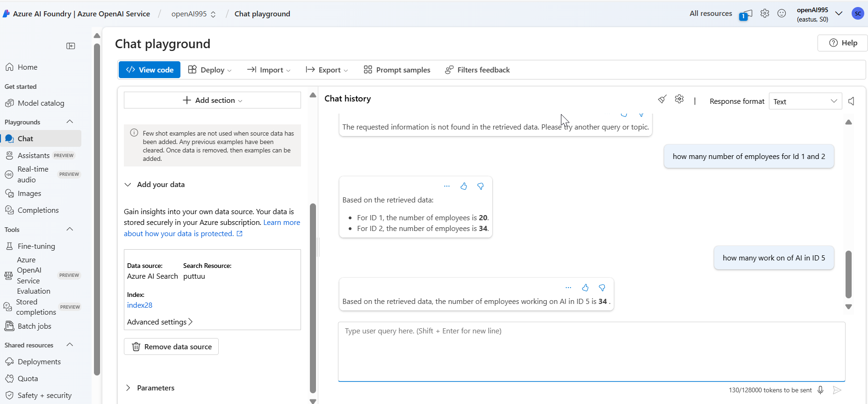Image resolution: width=868 pixels, height=404 pixels.
Task: Open Assistants preview page
Action: pos(41,155)
